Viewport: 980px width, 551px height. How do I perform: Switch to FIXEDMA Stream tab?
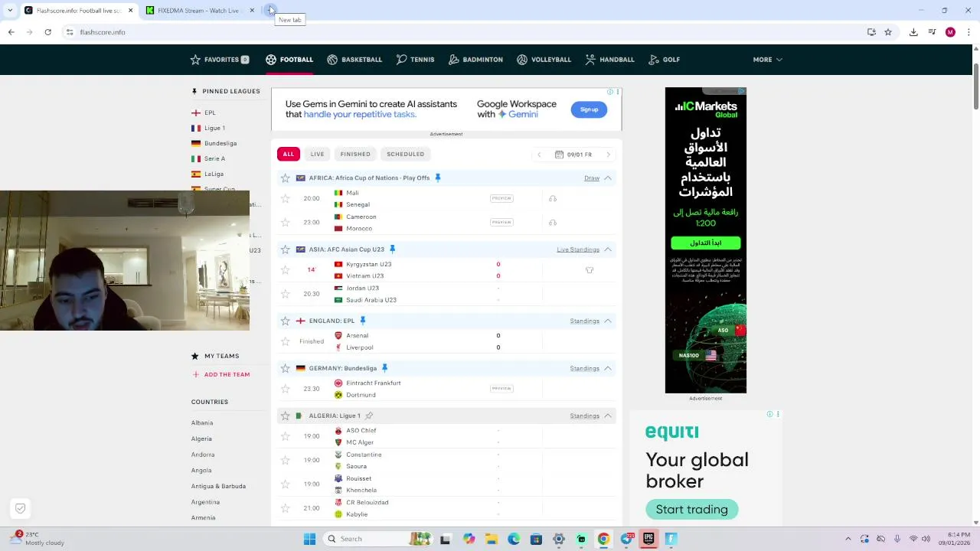click(201, 11)
